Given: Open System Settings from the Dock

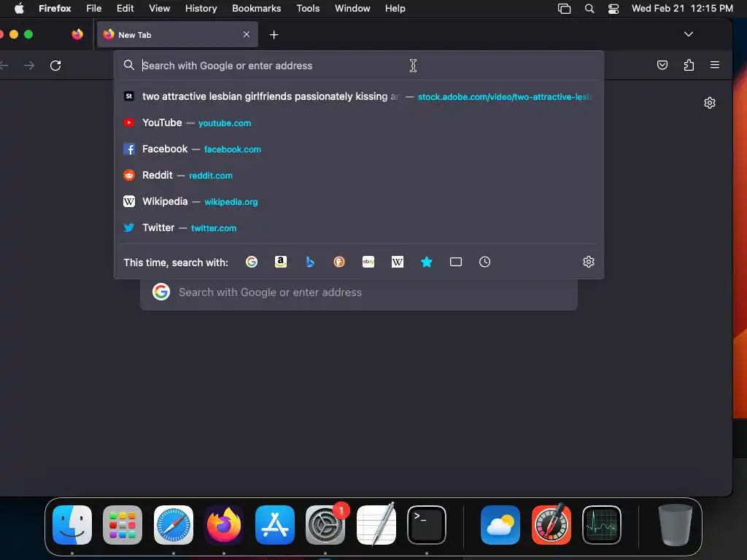Looking at the screenshot, I should 325,525.
